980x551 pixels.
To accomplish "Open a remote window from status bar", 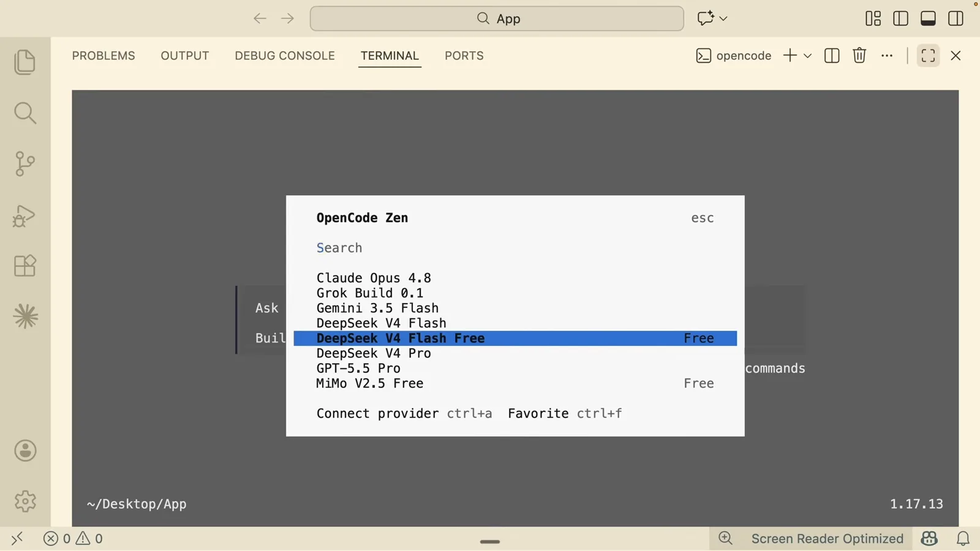I will pos(17,539).
